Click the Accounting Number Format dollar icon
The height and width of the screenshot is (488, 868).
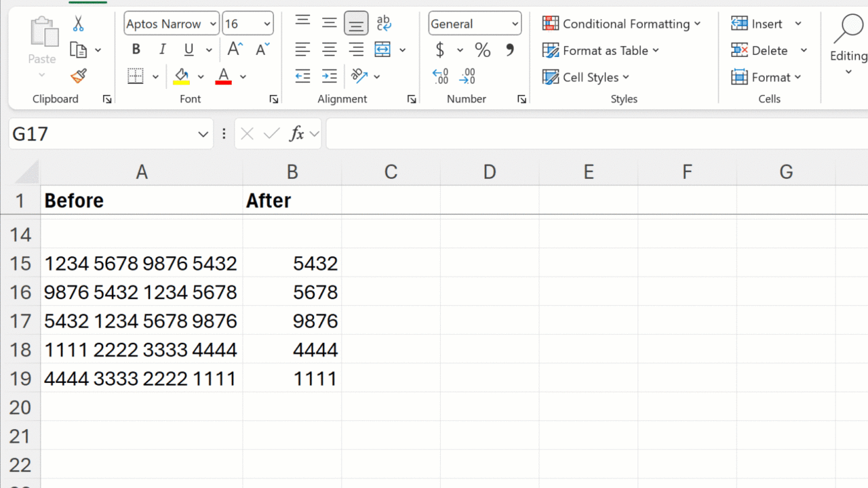[x=440, y=50]
